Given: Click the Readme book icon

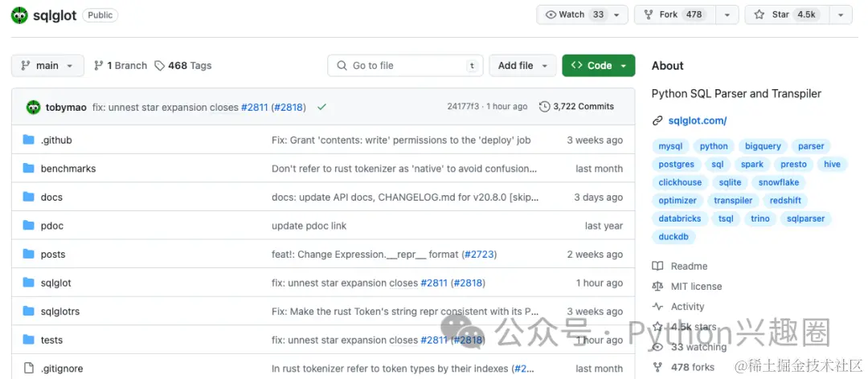Looking at the screenshot, I should [x=657, y=266].
